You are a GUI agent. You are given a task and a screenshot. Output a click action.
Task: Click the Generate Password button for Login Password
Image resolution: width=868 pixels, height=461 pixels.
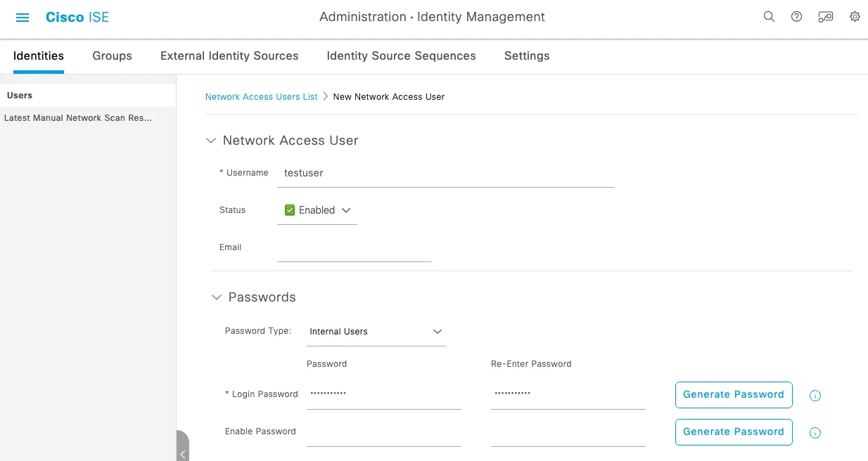734,394
